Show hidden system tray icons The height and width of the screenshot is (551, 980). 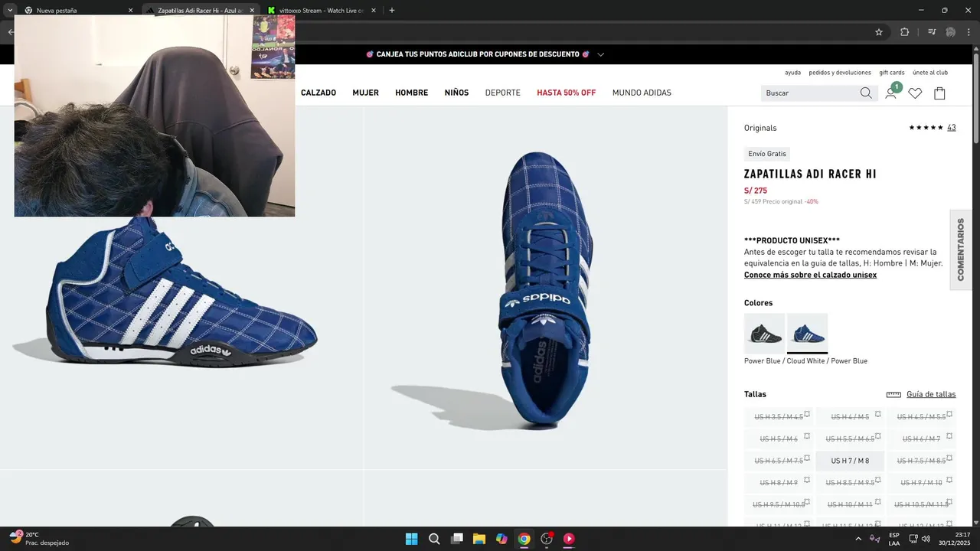[858, 539]
